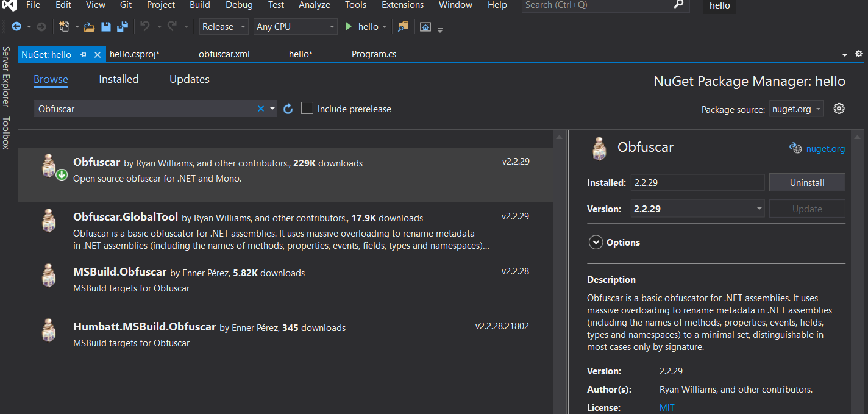This screenshot has height=414, width=868.
Task: Open NuGet package source settings gear
Action: (839, 109)
